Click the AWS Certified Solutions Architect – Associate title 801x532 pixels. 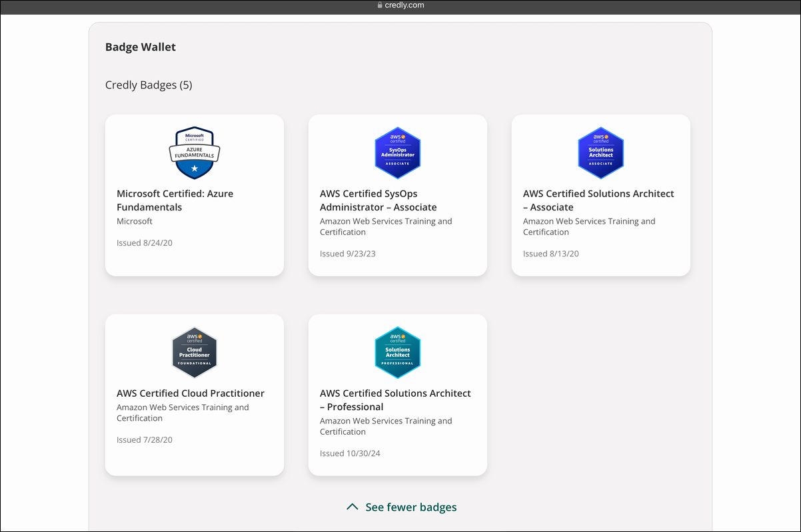(x=598, y=200)
